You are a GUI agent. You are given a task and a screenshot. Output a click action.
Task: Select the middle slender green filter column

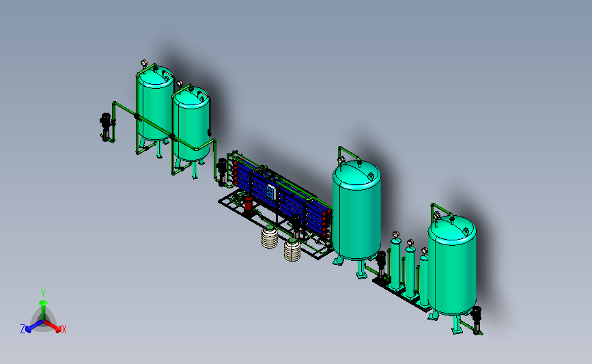410,272
